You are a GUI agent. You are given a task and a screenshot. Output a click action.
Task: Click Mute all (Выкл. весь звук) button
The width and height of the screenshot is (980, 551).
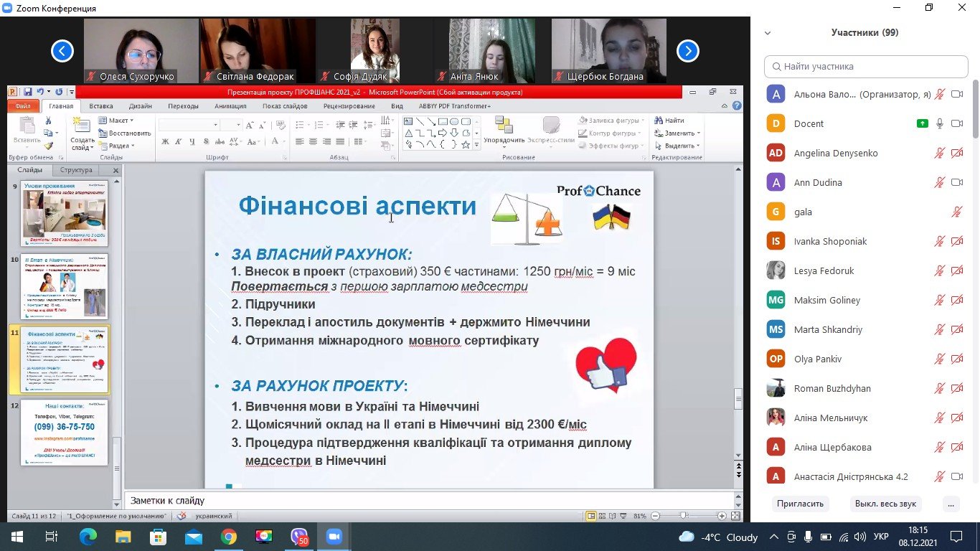[x=885, y=504]
